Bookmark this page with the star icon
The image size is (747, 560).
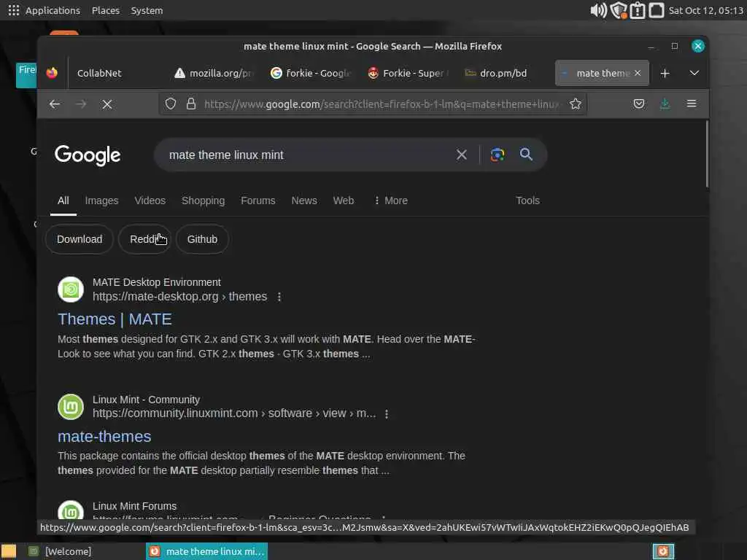click(x=576, y=104)
